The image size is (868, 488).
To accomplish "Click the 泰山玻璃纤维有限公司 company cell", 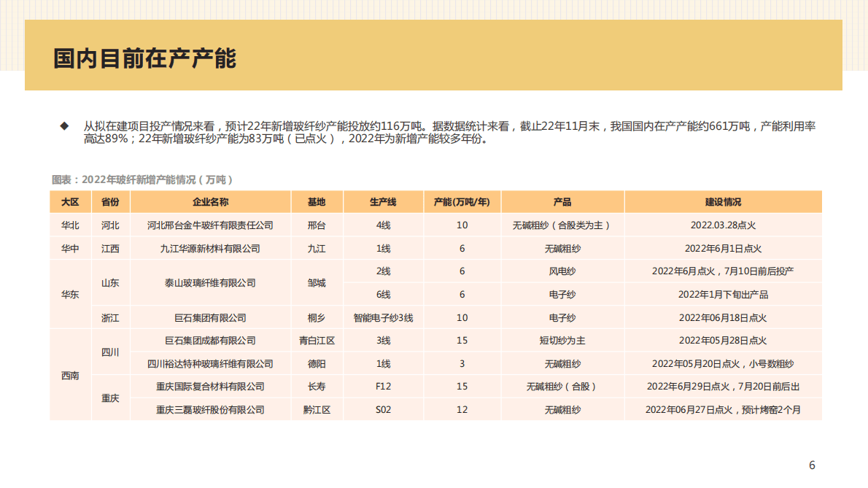I will (210, 282).
